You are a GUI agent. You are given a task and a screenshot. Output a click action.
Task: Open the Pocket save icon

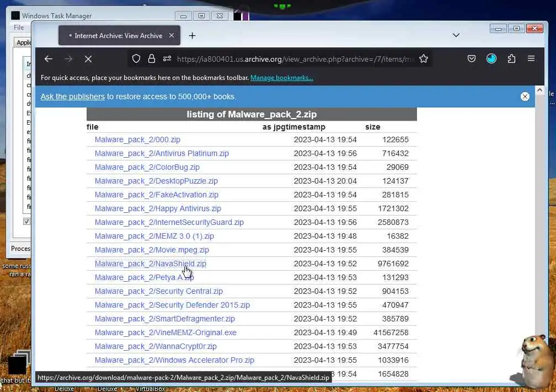[471, 58]
